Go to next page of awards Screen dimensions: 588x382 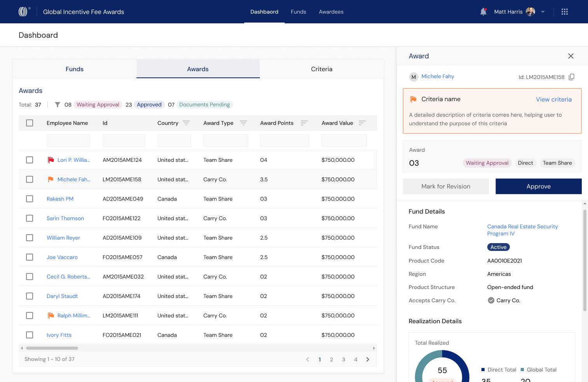(368, 359)
